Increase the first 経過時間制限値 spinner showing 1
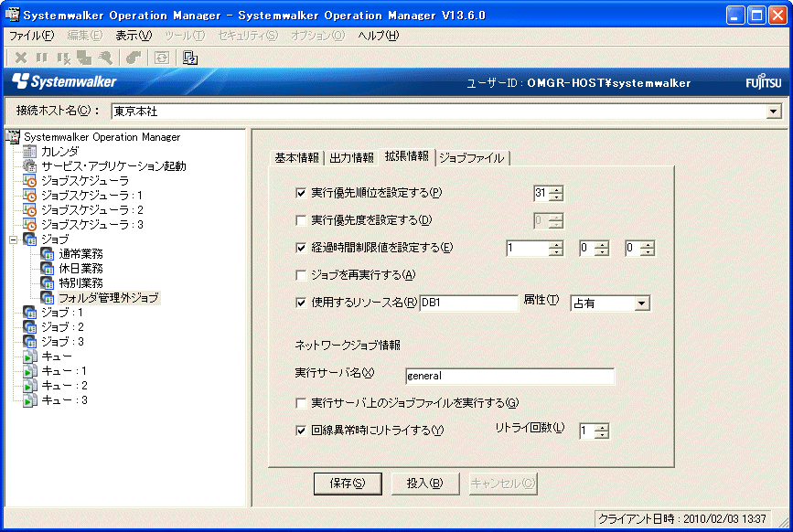The image size is (793, 532). point(556,245)
